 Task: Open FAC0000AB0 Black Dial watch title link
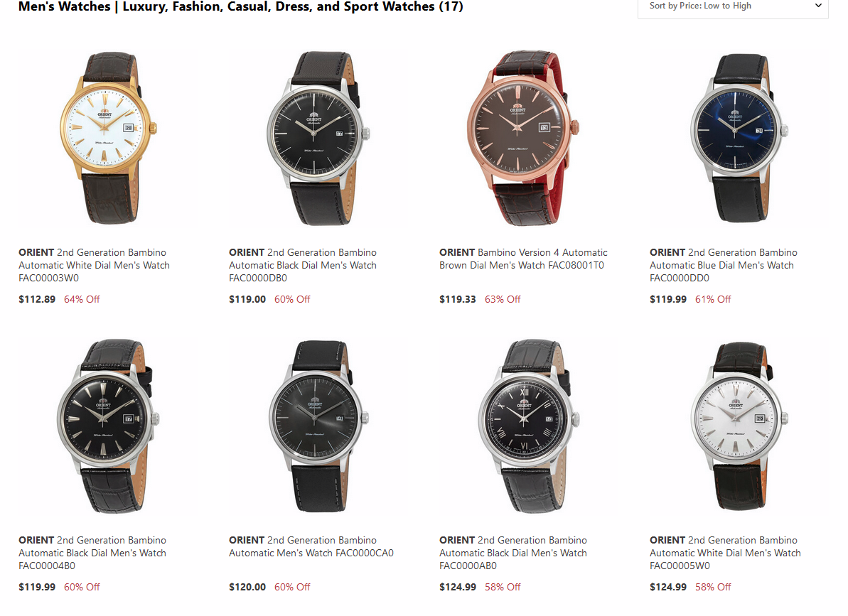(x=512, y=553)
